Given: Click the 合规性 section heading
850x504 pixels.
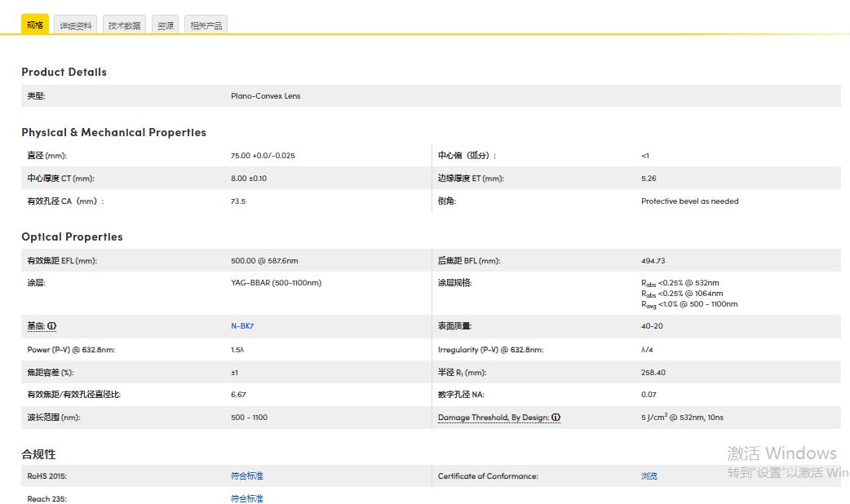Looking at the screenshot, I should pyautogui.click(x=38, y=454).
